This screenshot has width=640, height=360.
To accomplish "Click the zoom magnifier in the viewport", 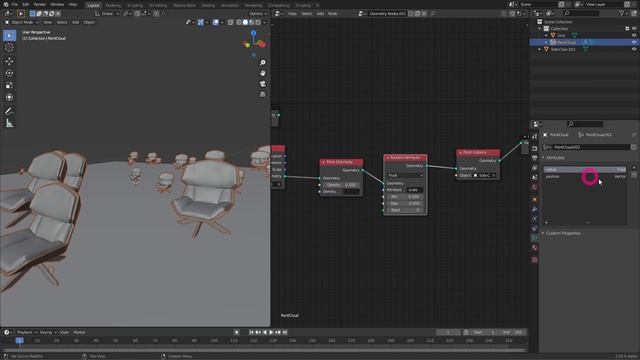I will tap(263, 62).
